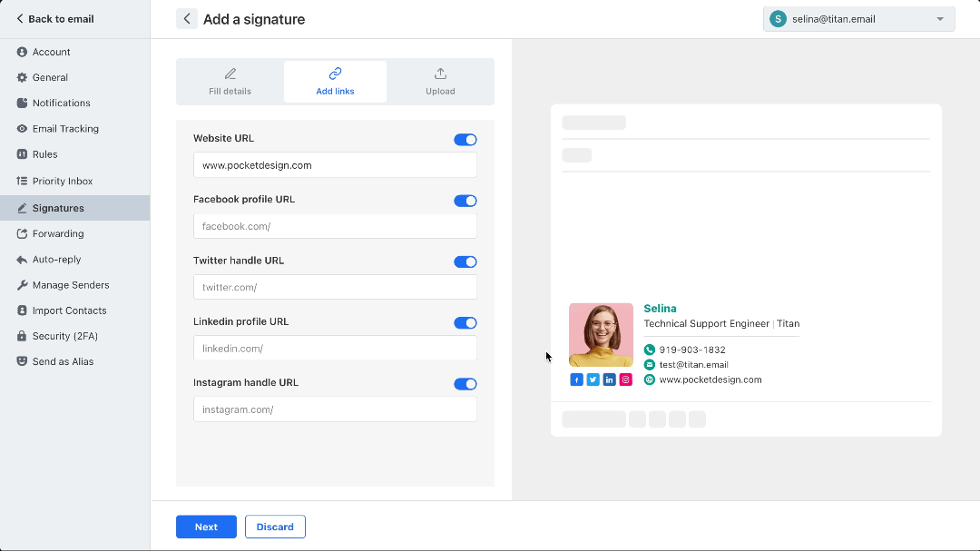
Task: Select the Forwarding sidebar icon
Action: pyautogui.click(x=20, y=233)
